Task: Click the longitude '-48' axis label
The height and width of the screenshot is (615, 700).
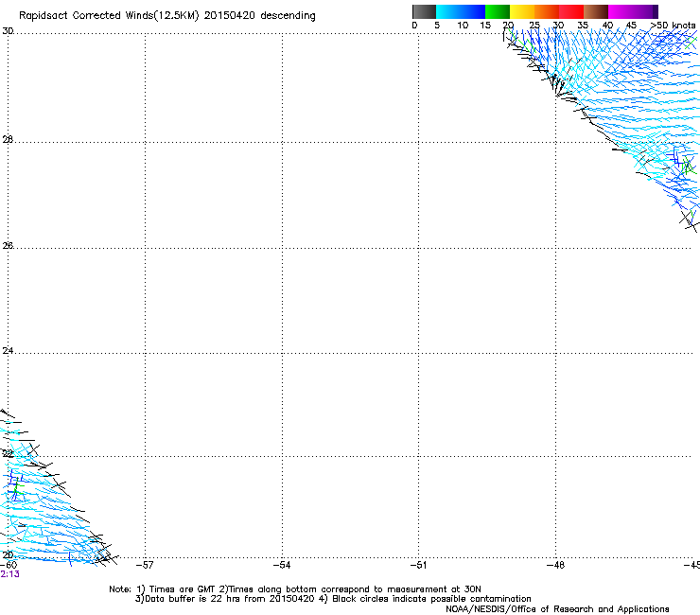Action: [x=556, y=565]
